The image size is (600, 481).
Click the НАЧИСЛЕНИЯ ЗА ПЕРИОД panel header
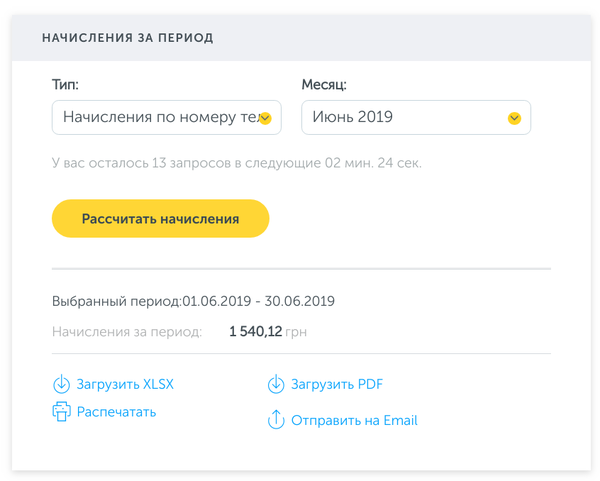pyautogui.click(x=128, y=38)
